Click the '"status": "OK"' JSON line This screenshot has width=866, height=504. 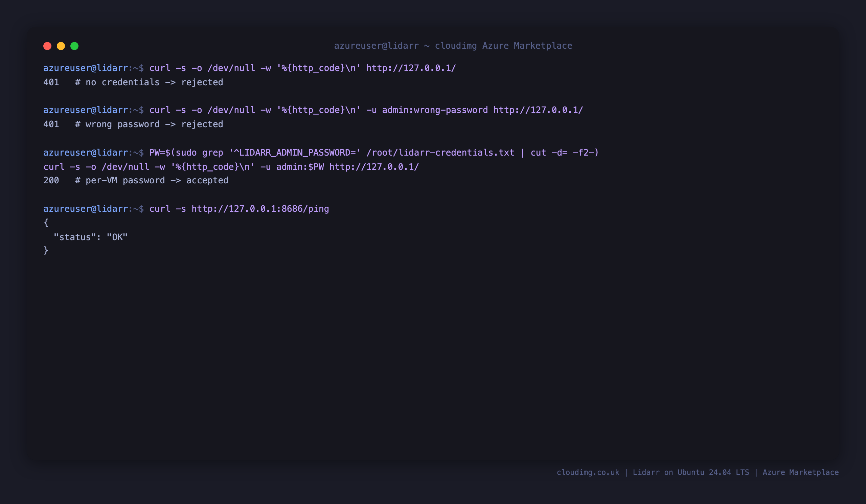point(91,237)
